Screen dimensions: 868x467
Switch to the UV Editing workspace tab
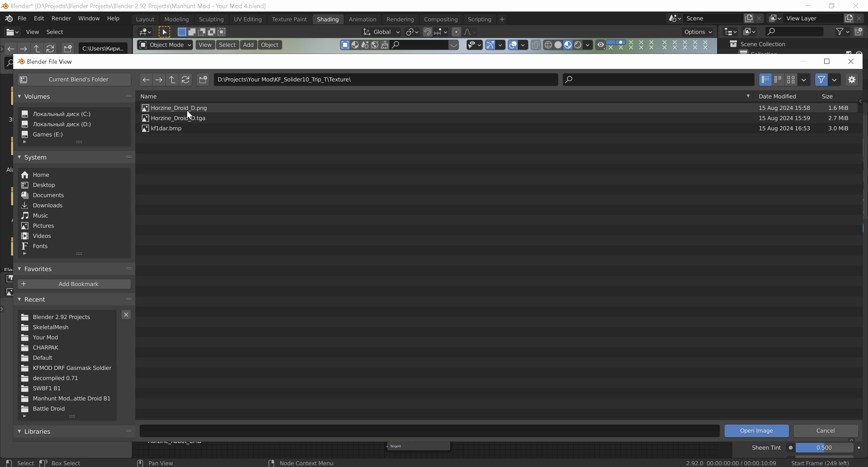click(248, 19)
